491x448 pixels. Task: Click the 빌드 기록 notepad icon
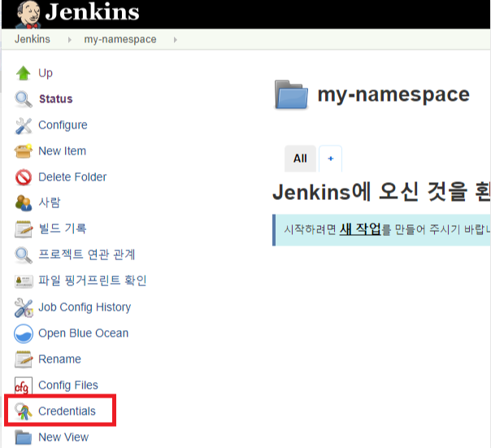pyautogui.click(x=24, y=229)
